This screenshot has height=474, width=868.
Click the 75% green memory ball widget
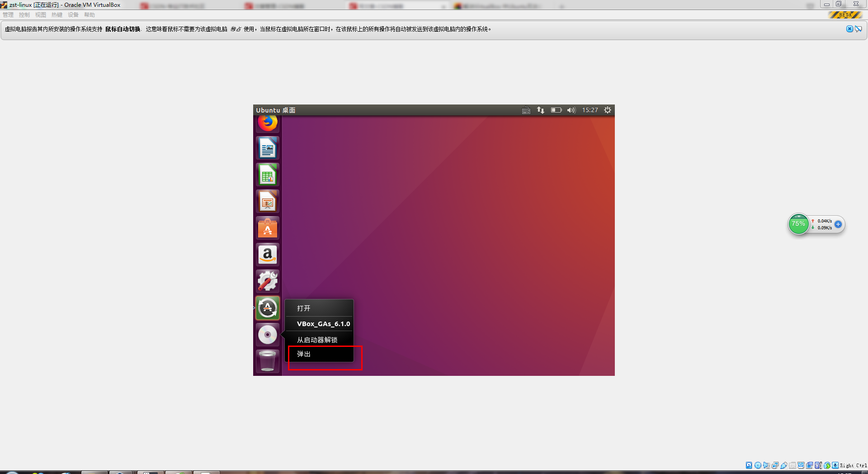click(798, 224)
